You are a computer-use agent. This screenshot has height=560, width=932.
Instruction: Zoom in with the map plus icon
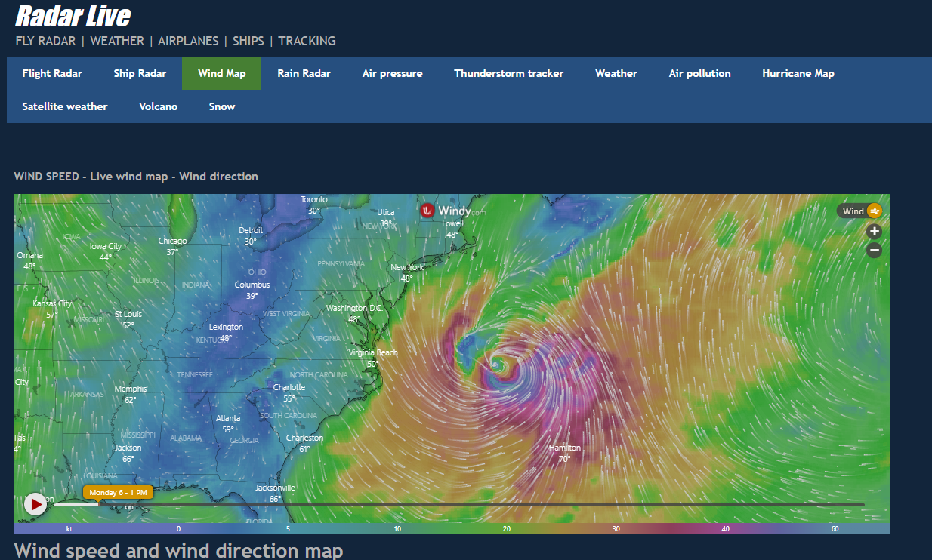point(874,232)
